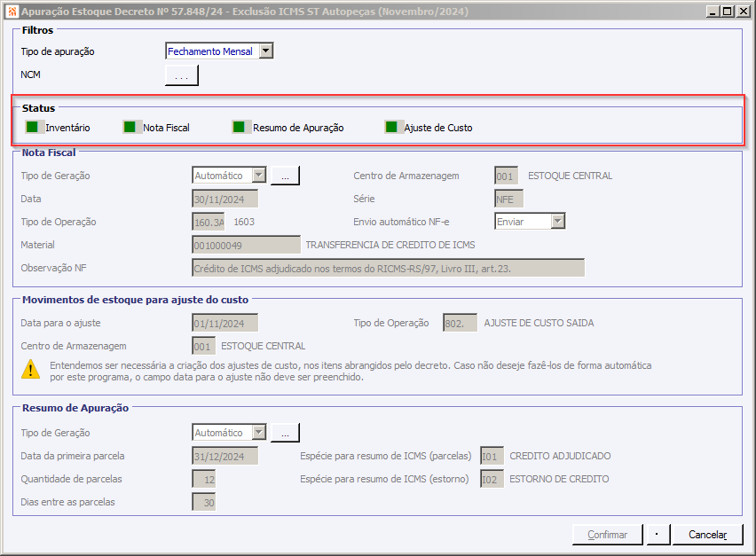The height and width of the screenshot is (556, 756).
Task: Maximize the Apuração Estoque window
Action: point(728,11)
